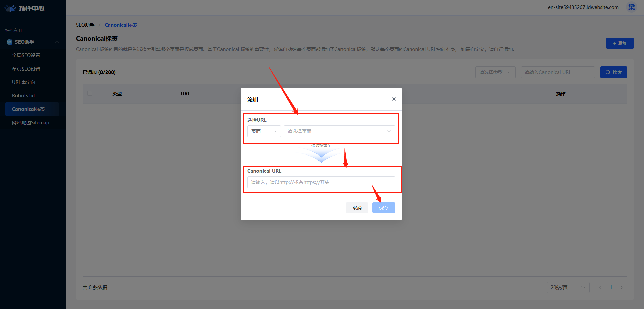Expand the 请选择页面 page selector
Viewport: 644px width, 309px height.
[x=339, y=131]
